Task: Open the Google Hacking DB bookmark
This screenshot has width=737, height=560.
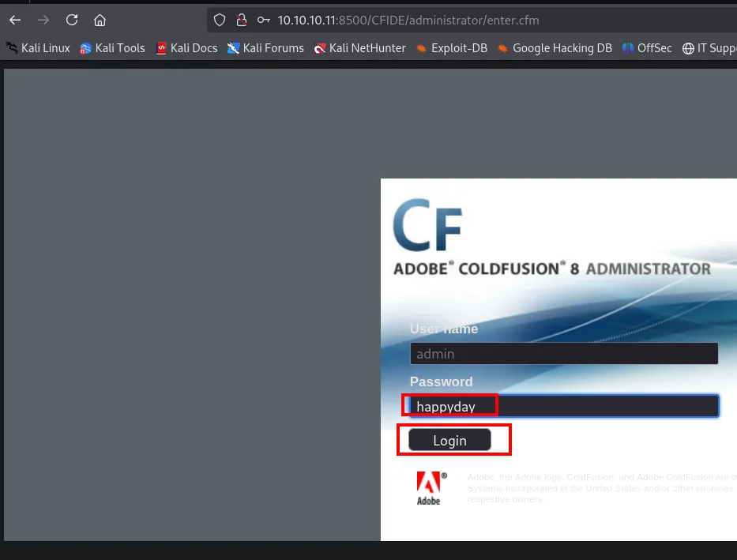Action: (x=555, y=48)
